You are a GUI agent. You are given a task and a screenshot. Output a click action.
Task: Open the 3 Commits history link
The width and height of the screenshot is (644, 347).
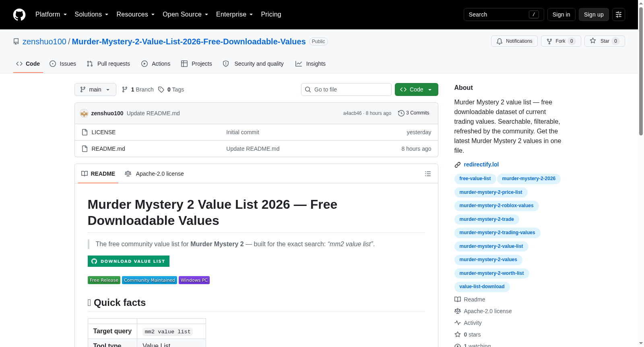414,113
